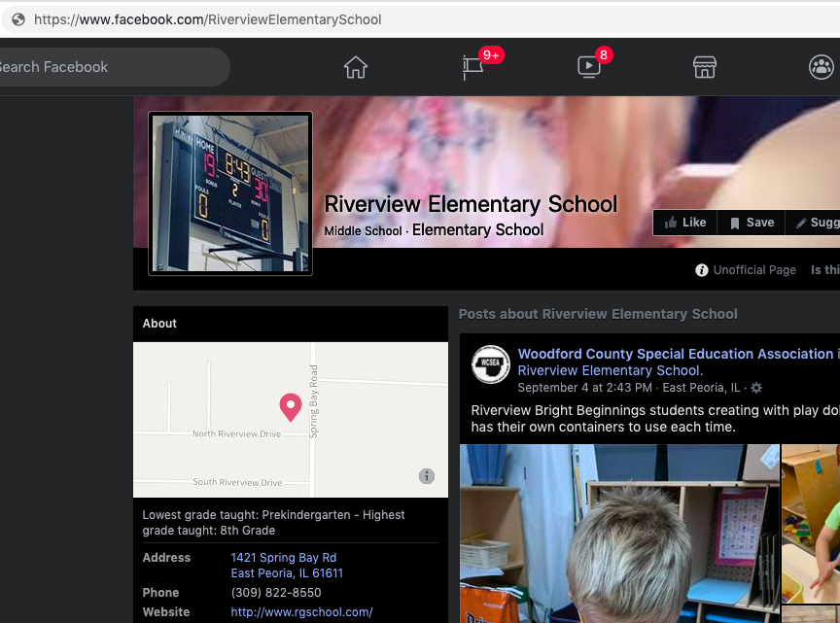Open the September 4 at 2:43 PM timestamp
The image size is (840, 623).
click(584, 387)
